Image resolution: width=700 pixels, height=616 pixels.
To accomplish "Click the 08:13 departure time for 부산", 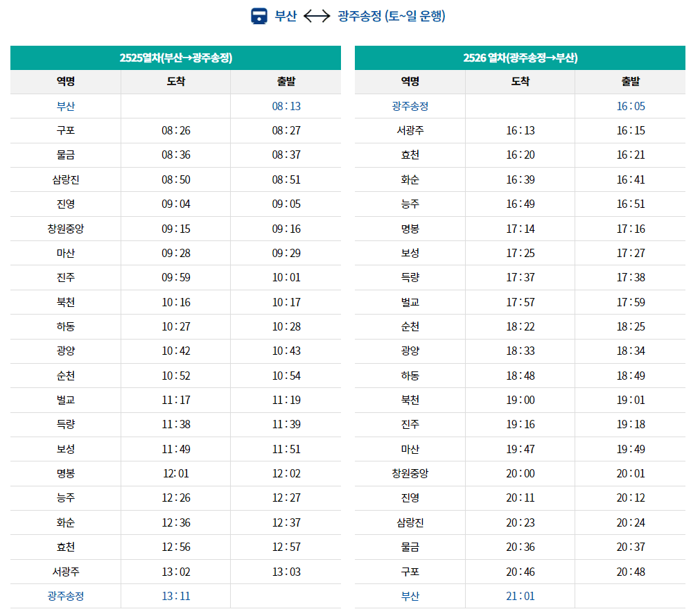I will (x=286, y=105).
